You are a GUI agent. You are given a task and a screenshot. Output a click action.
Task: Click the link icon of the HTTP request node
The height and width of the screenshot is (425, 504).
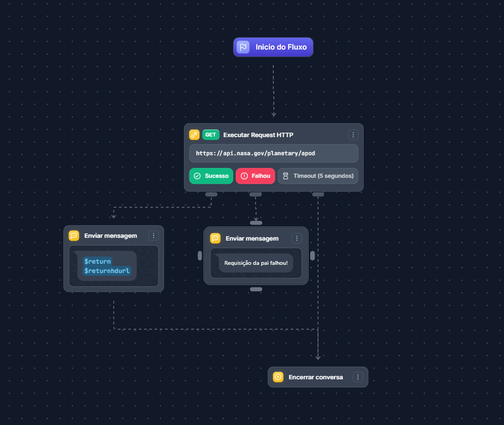pos(194,134)
